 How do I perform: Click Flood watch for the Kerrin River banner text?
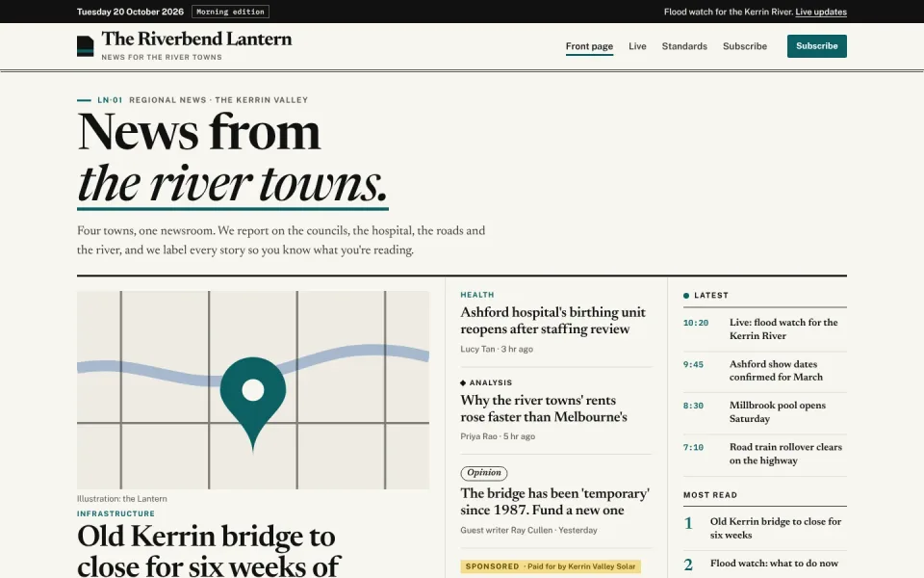click(x=729, y=12)
